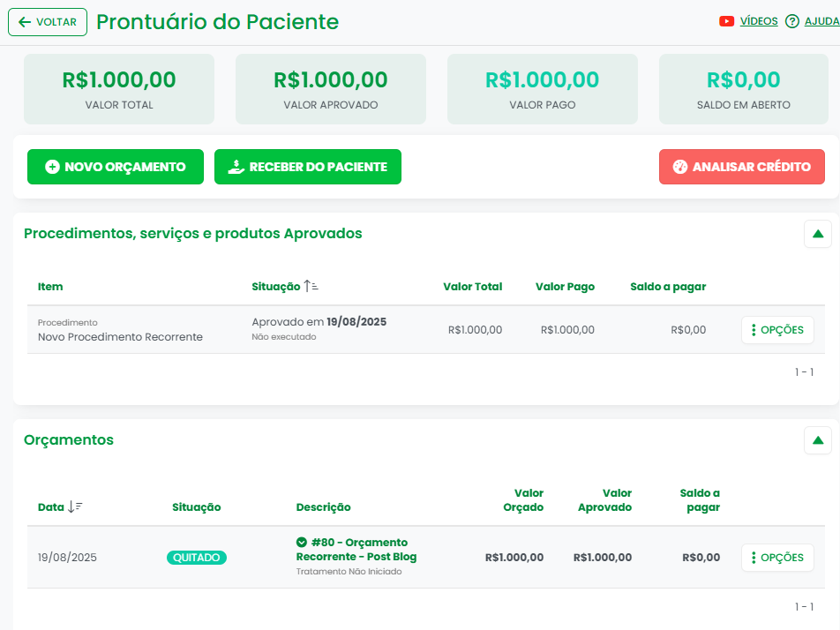Open Opções menu for budget #80
840x630 pixels.
(776, 558)
